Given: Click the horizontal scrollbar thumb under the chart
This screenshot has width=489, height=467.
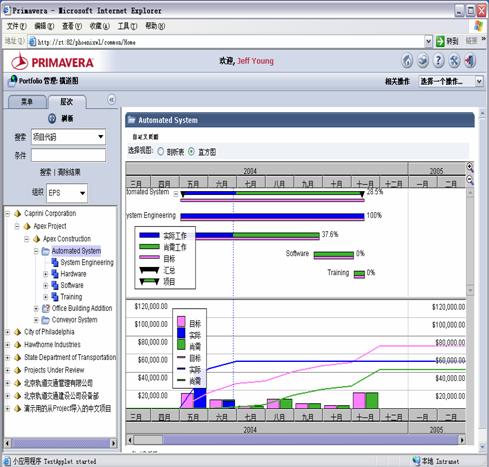Looking at the screenshot, I should [x=148, y=440].
